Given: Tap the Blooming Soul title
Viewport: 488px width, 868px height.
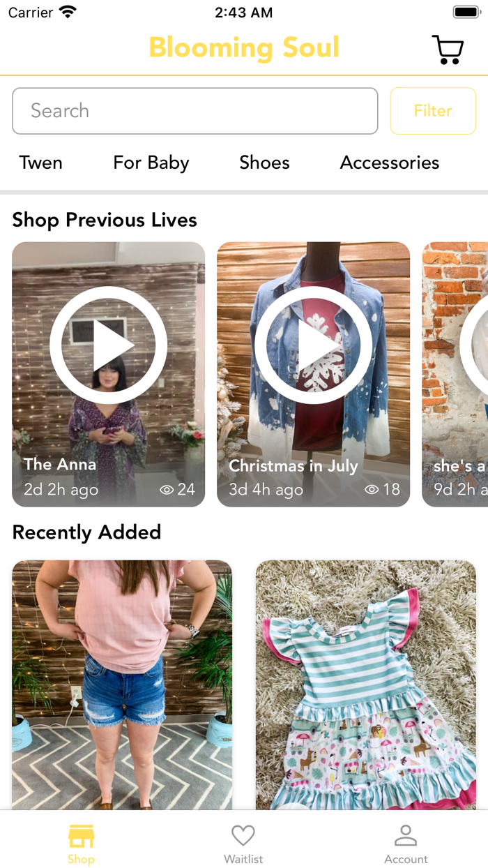Looking at the screenshot, I should [244, 47].
